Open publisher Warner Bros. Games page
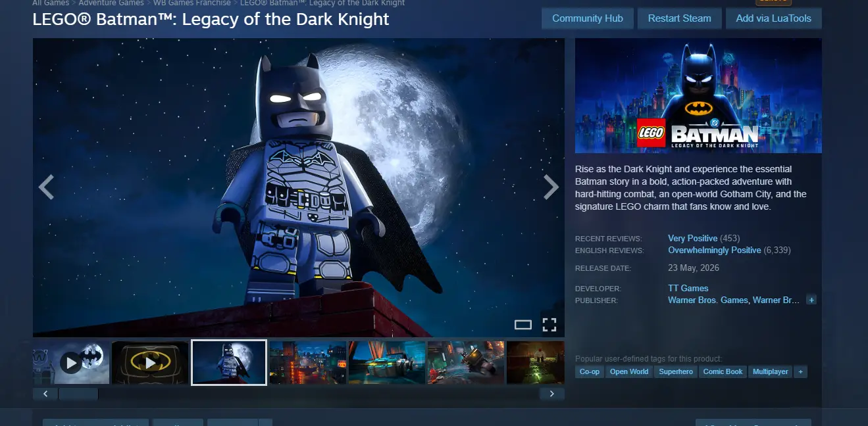Viewport: 868px width, 426px height. [708, 300]
